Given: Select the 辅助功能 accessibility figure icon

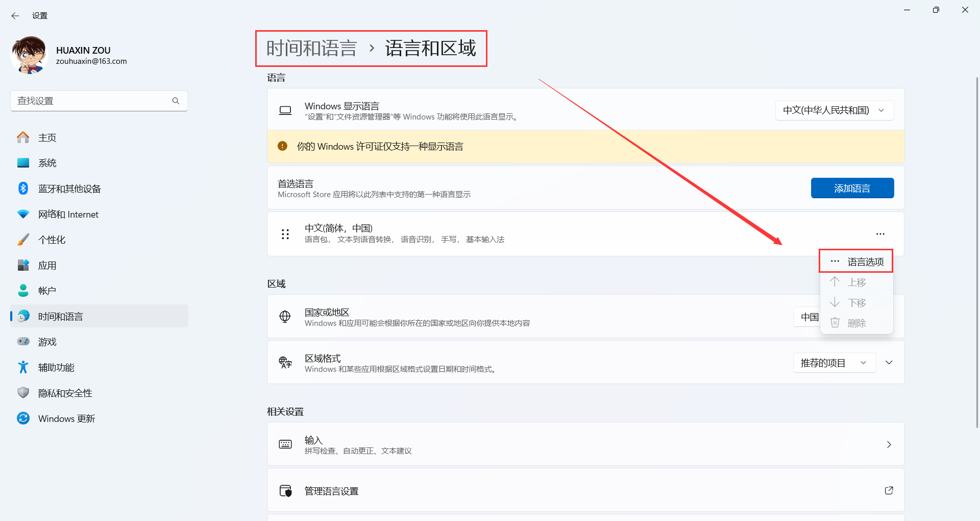Looking at the screenshot, I should click(23, 367).
